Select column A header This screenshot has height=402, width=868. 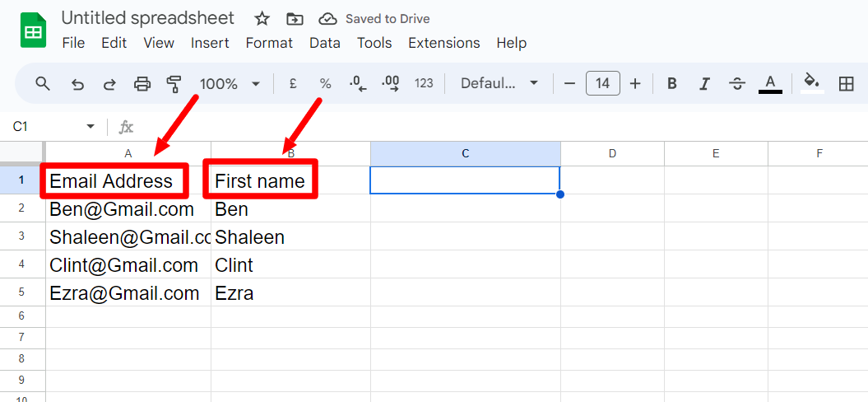128,153
